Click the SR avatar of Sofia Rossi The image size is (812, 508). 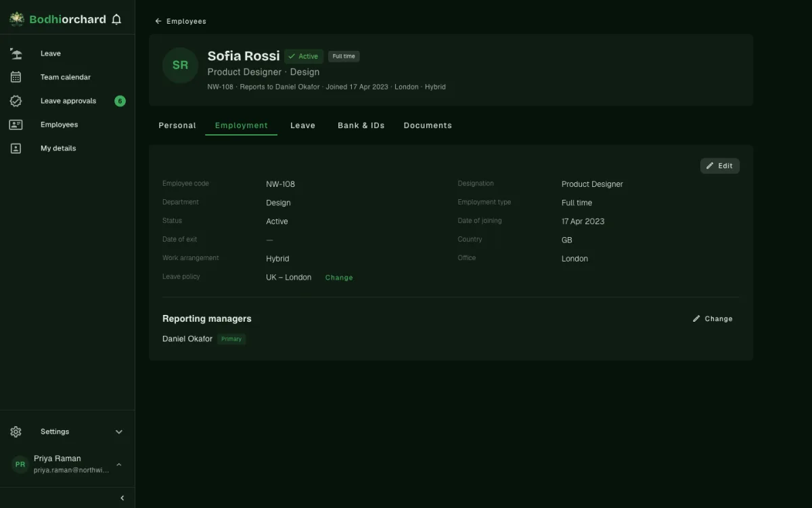[180, 65]
